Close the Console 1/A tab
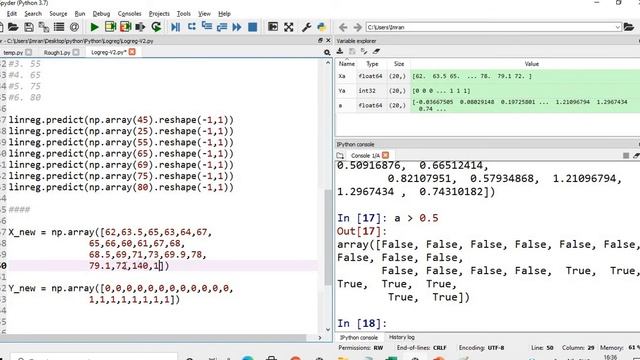640x360 pixels. [386, 155]
